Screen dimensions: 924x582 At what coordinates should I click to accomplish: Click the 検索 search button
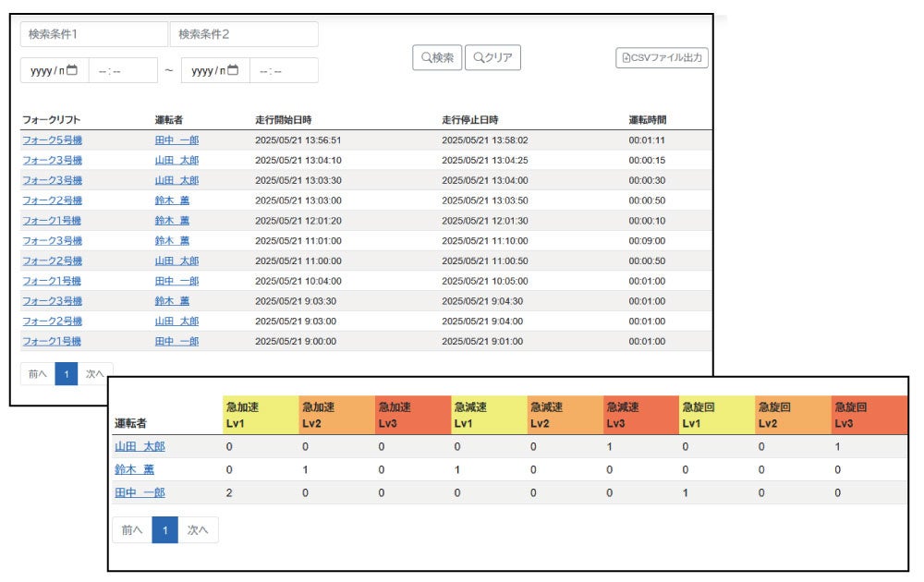tap(437, 57)
